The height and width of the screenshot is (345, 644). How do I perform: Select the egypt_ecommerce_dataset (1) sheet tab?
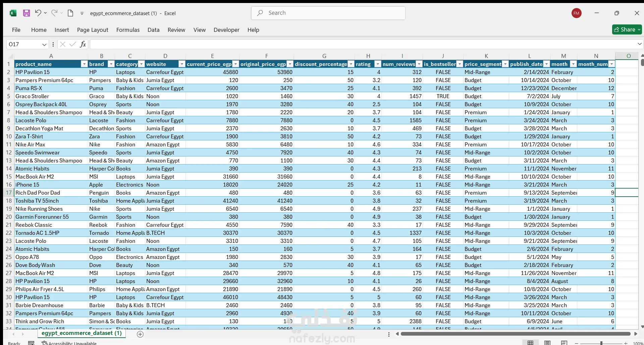[x=82, y=333]
